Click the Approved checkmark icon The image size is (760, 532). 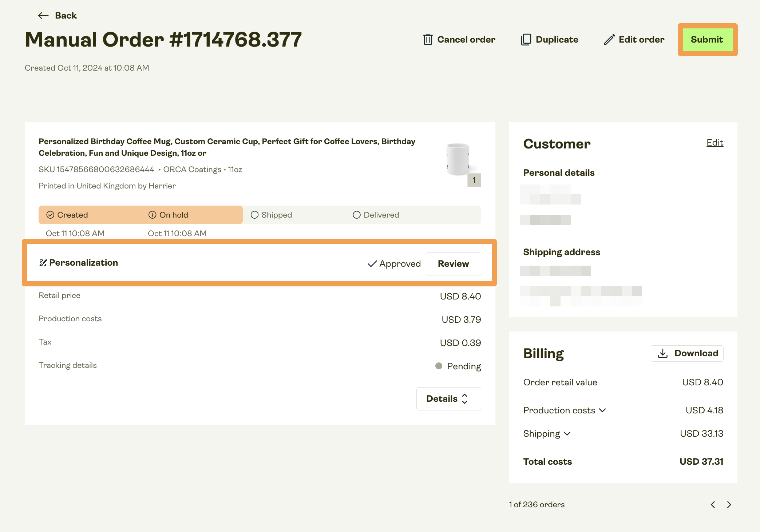click(371, 263)
